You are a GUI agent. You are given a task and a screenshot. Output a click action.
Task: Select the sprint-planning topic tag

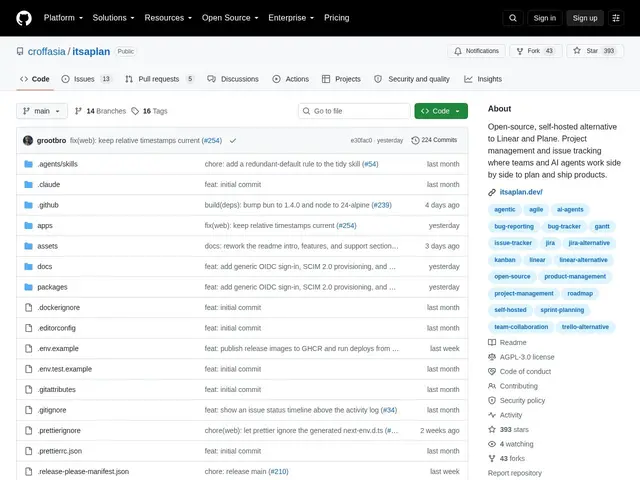562,310
